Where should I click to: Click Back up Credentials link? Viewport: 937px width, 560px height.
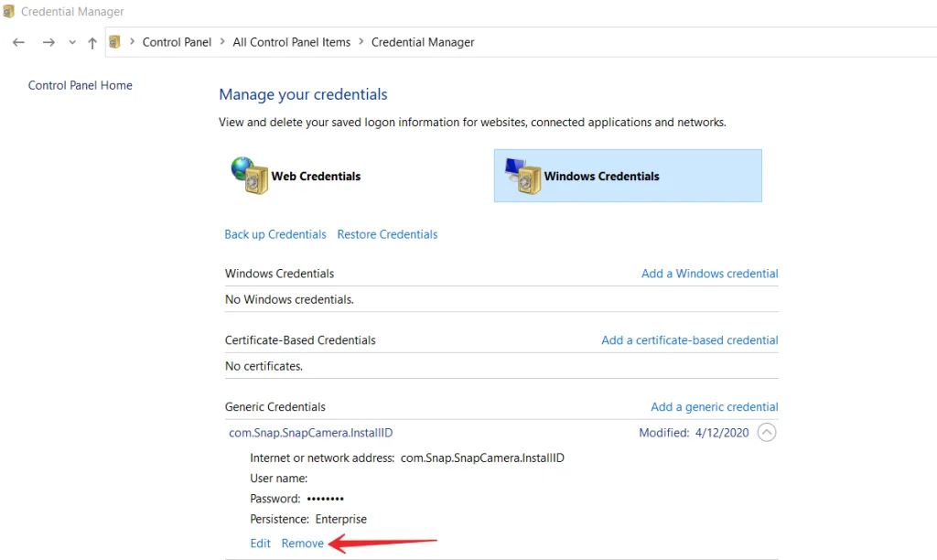[x=275, y=234]
